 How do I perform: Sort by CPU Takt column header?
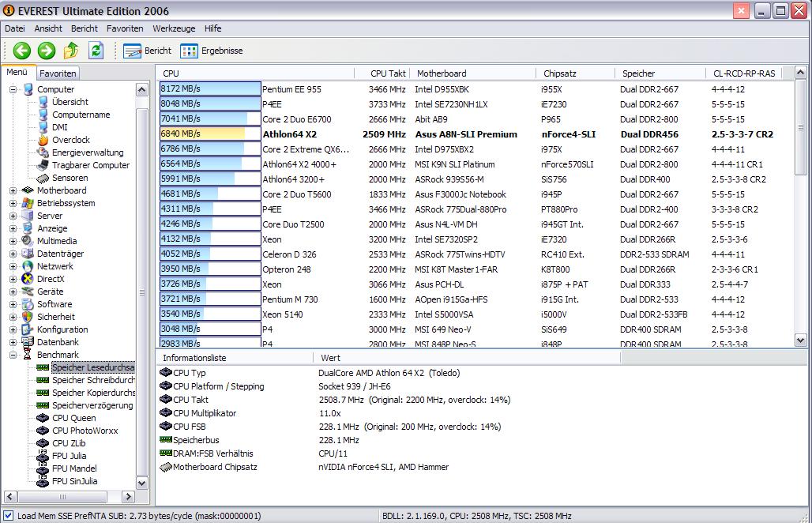point(382,73)
